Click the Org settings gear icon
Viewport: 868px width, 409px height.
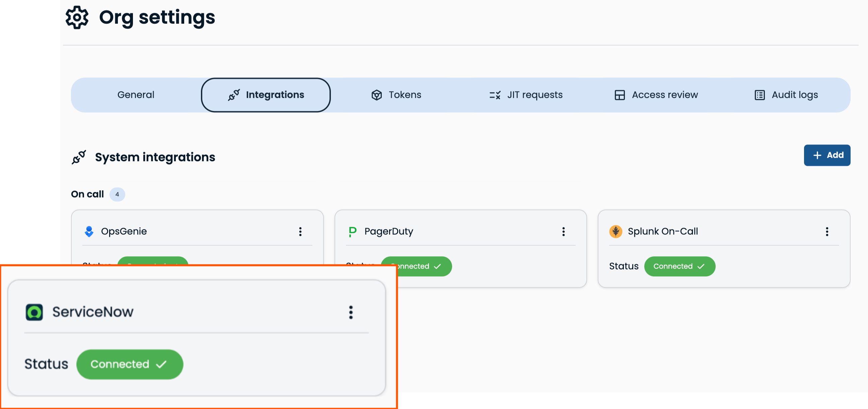pos(77,17)
